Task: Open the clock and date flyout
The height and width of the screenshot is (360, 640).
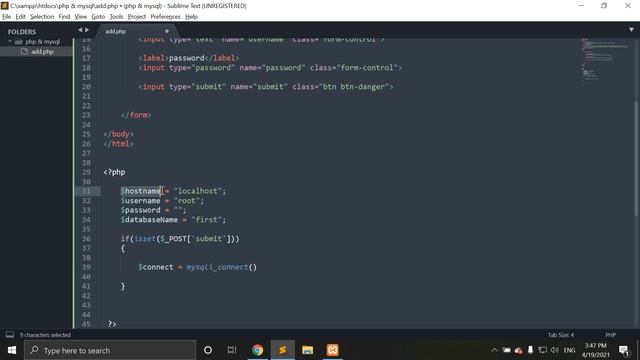Action: pos(595,350)
